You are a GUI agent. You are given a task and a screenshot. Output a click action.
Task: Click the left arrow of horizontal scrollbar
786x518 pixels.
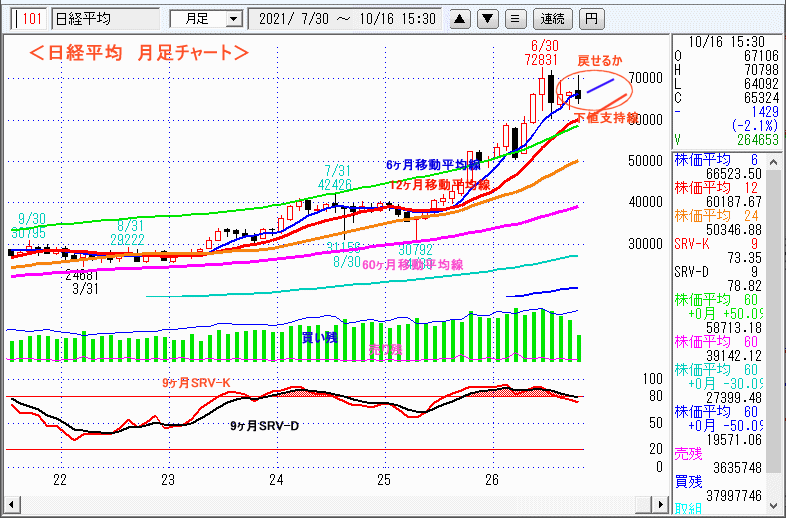click(11, 503)
